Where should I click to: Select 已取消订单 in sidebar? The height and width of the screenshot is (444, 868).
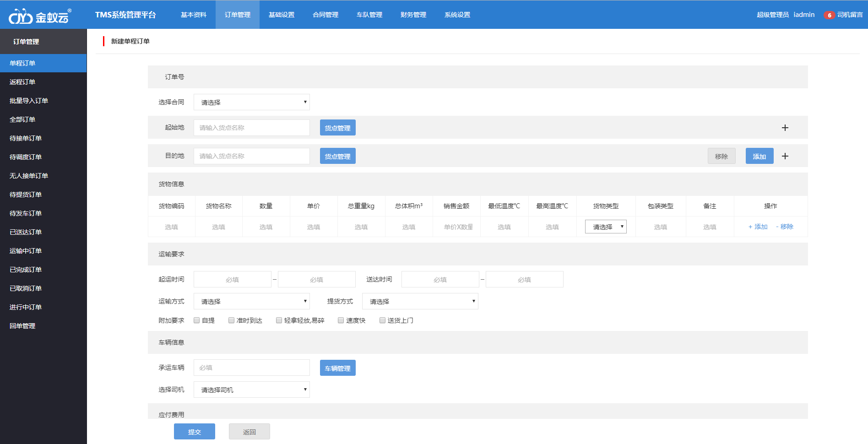click(x=43, y=288)
